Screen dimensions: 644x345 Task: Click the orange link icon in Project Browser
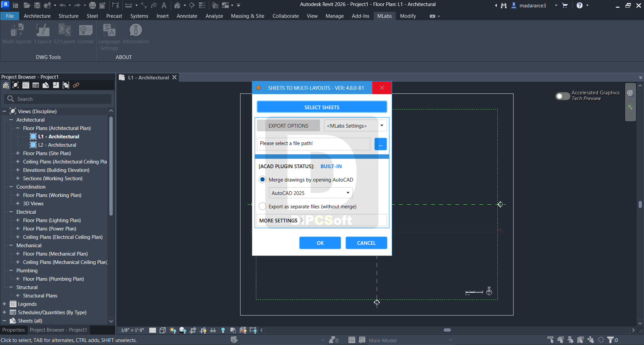(76, 85)
